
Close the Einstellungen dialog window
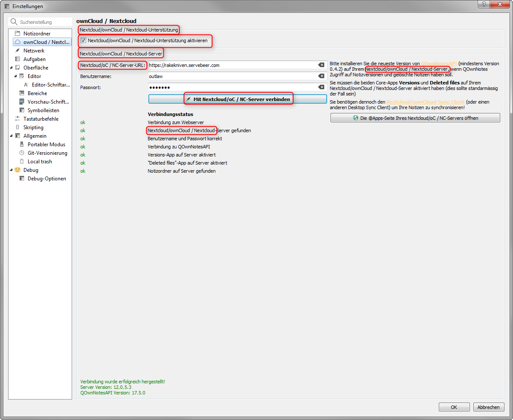click(x=499, y=4)
